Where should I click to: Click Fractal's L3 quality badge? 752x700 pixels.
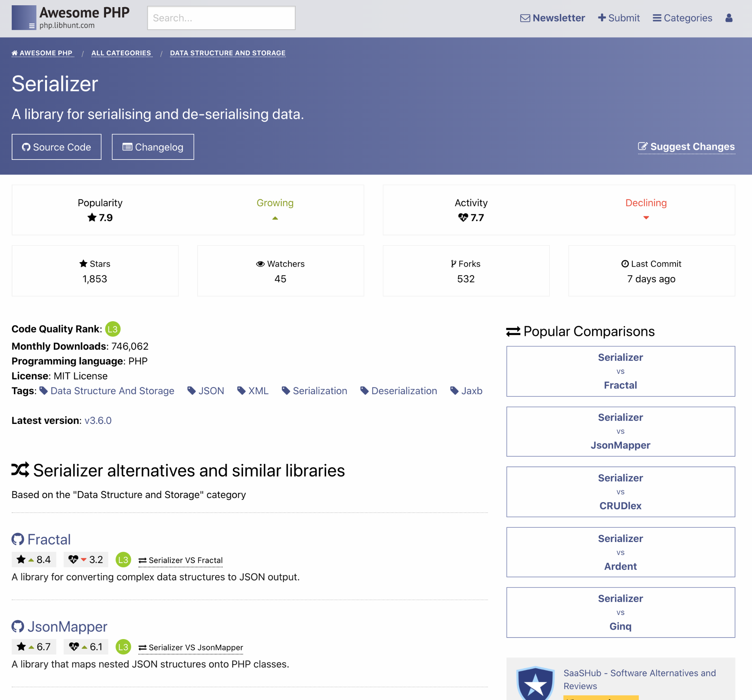[123, 560]
